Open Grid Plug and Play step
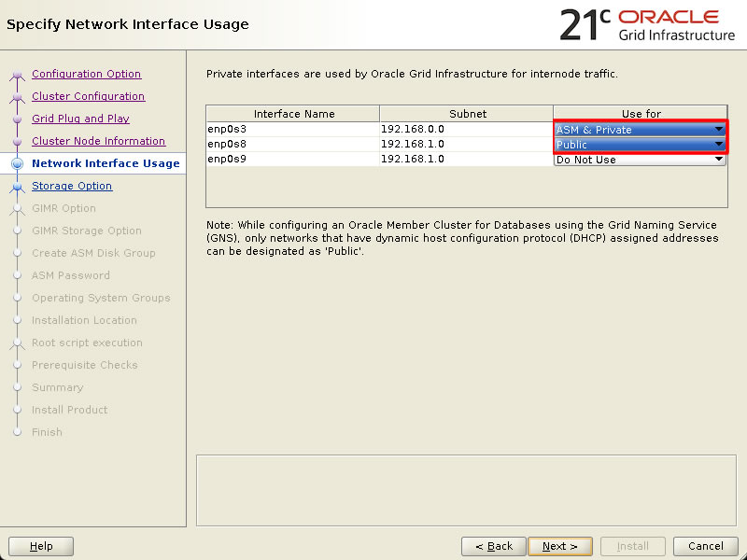The height and width of the screenshot is (560, 747). pyautogui.click(x=80, y=119)
